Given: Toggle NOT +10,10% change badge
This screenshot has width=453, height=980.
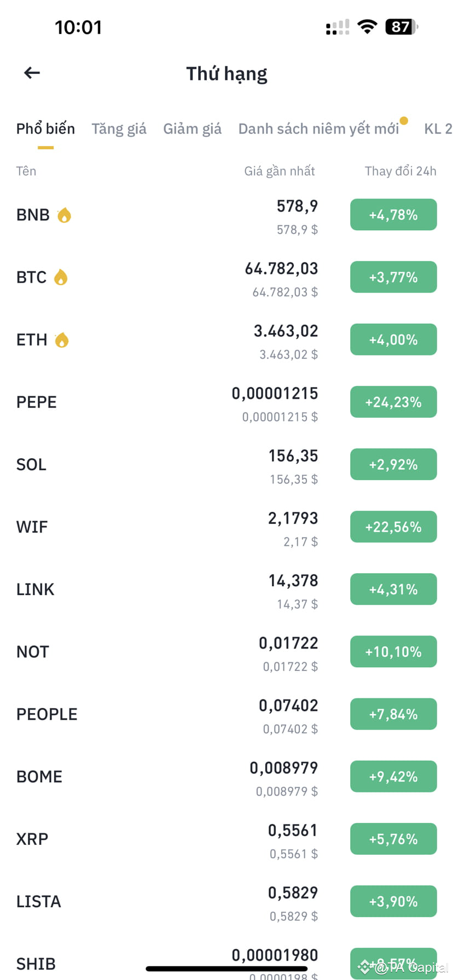Looking at the screenshot, I should (x=393, y=651).
